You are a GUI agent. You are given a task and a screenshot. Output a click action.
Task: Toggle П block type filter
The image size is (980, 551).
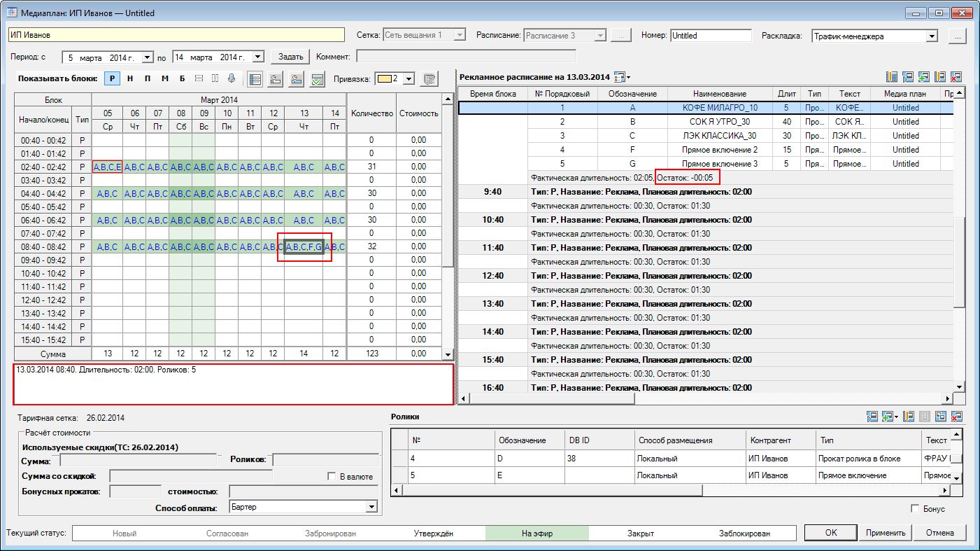coord(148,78)
